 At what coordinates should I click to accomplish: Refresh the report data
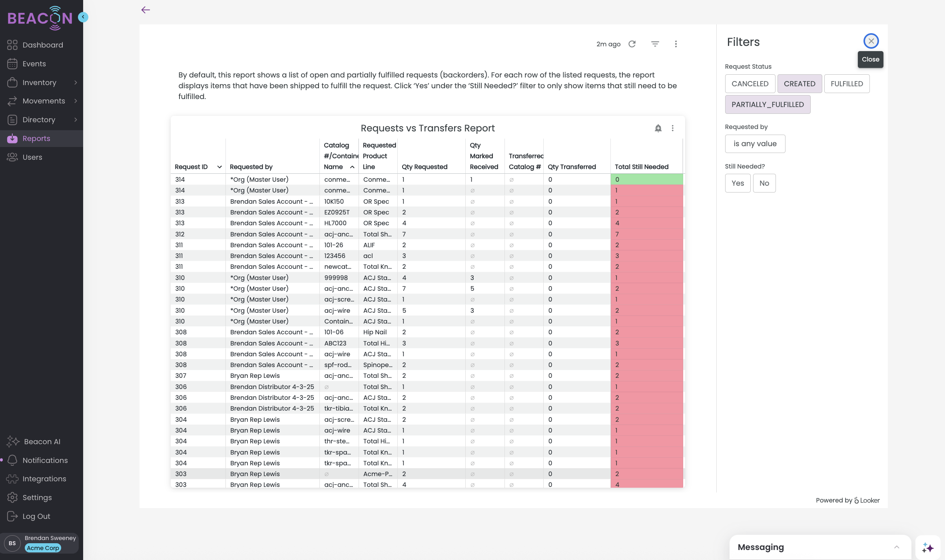[632, 44]
